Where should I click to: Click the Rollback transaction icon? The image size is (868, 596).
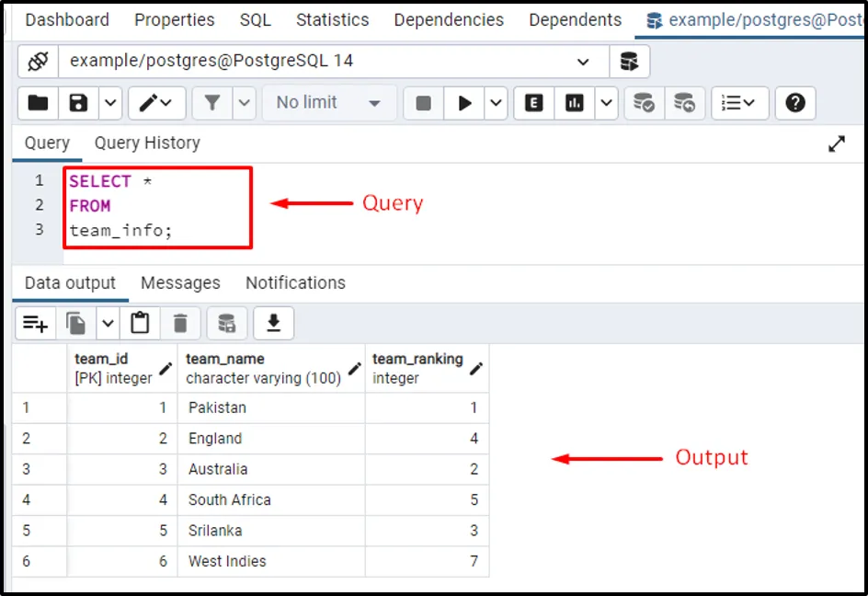[x=684, y=103]
